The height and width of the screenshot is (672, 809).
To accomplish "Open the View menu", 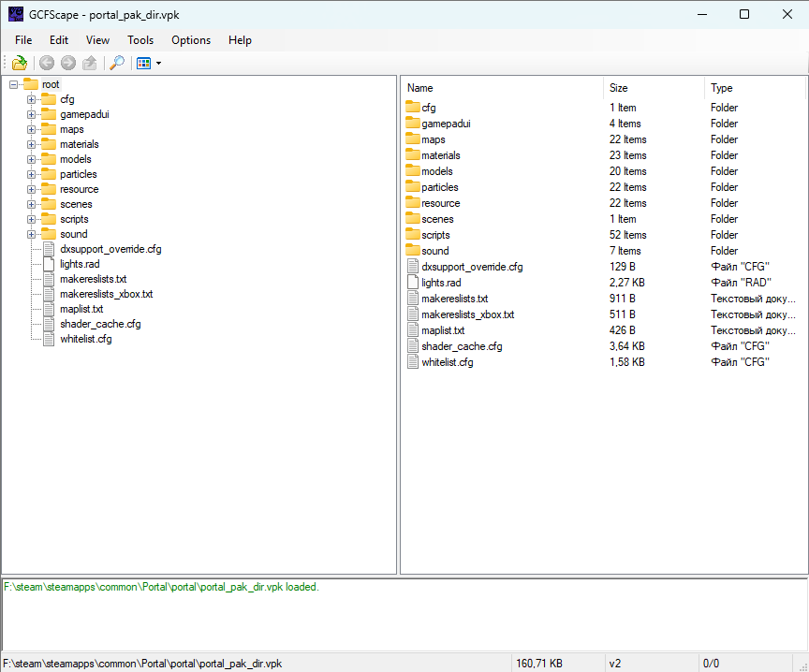I will pos(97,40).
